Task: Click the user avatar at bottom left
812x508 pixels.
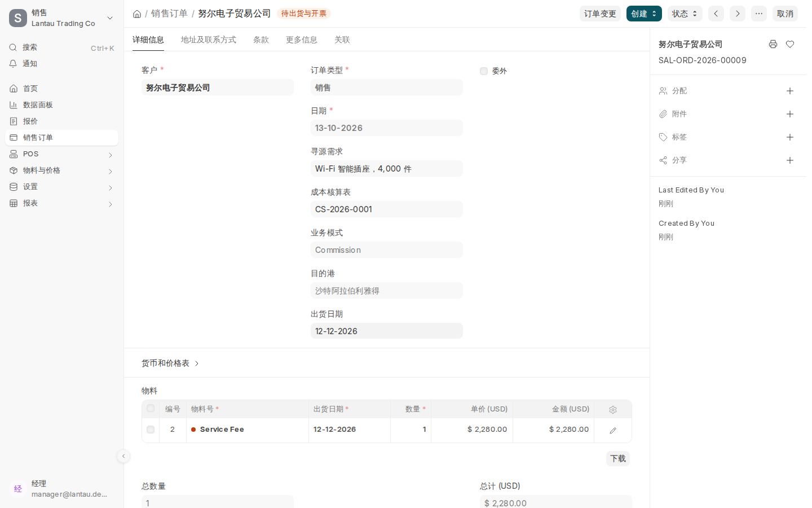Action: pos(18,489)
